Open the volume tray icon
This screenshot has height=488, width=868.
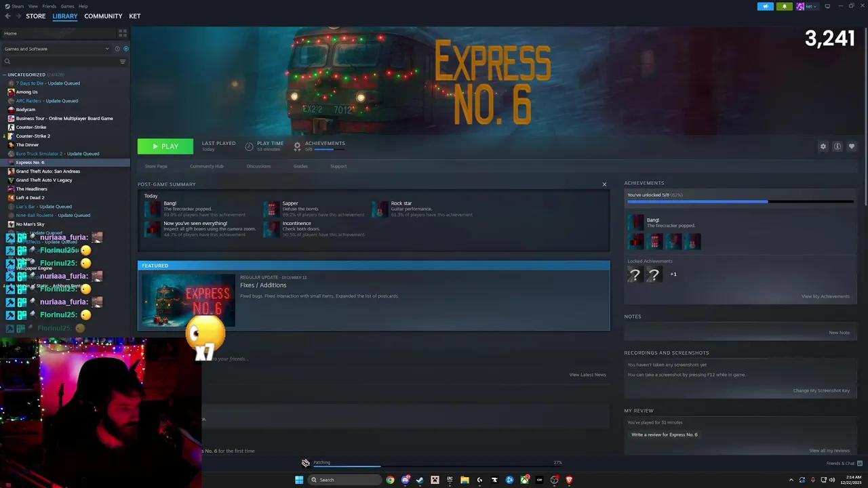(x=832, y=480)
